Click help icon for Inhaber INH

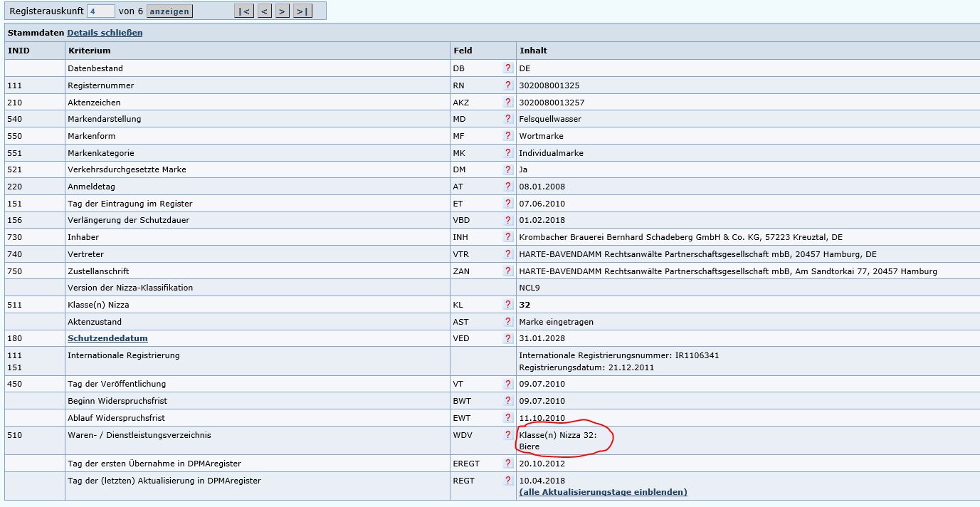(507, 237)
